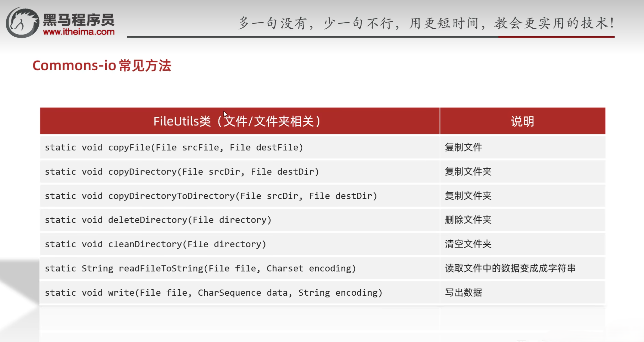Select the 写出数据 description cell
The width and height of the screenshot is (644, 342).
pos(464,292)
